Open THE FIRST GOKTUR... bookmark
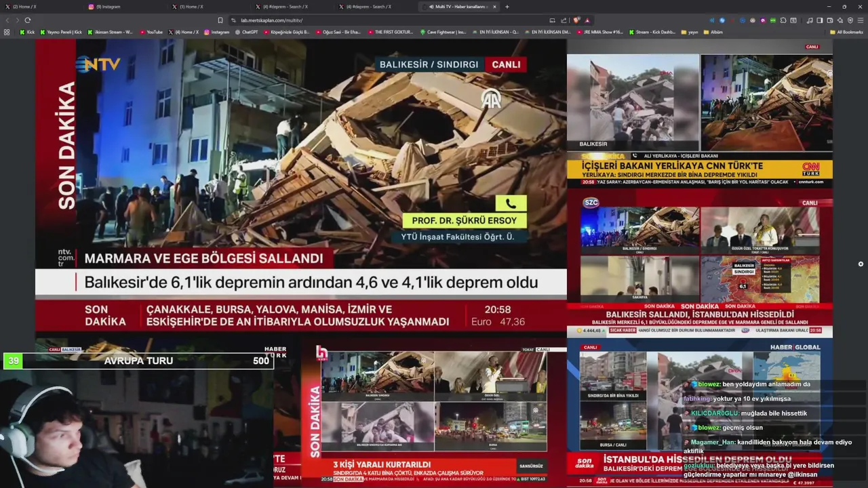The height and width of the screenshot is (488, 868). [x=390, y=32]
